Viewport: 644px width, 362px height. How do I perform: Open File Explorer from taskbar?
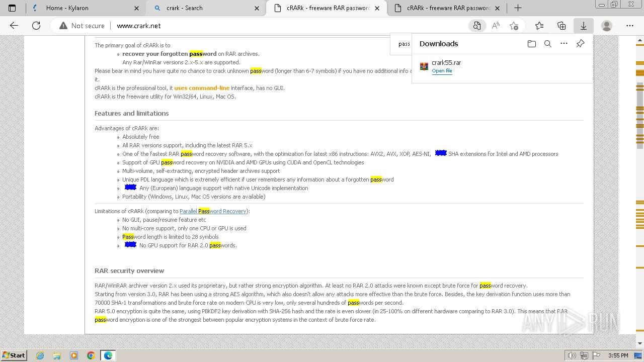click(57, 355)
